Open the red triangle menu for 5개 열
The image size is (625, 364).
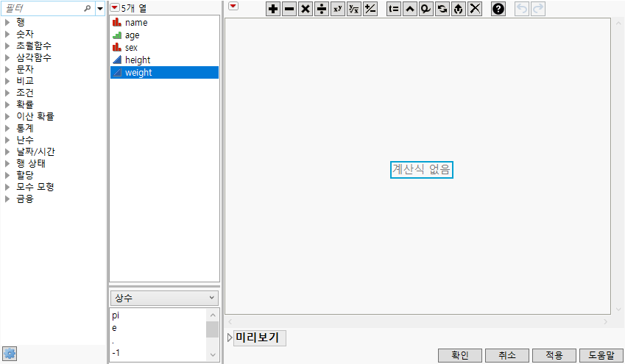(115, 7)
